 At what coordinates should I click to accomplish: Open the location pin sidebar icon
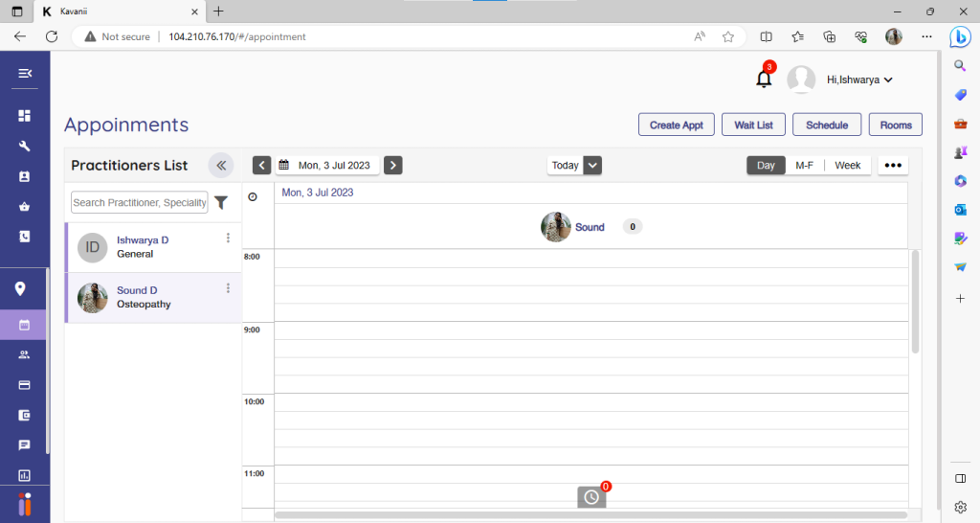tap(20, 289)
